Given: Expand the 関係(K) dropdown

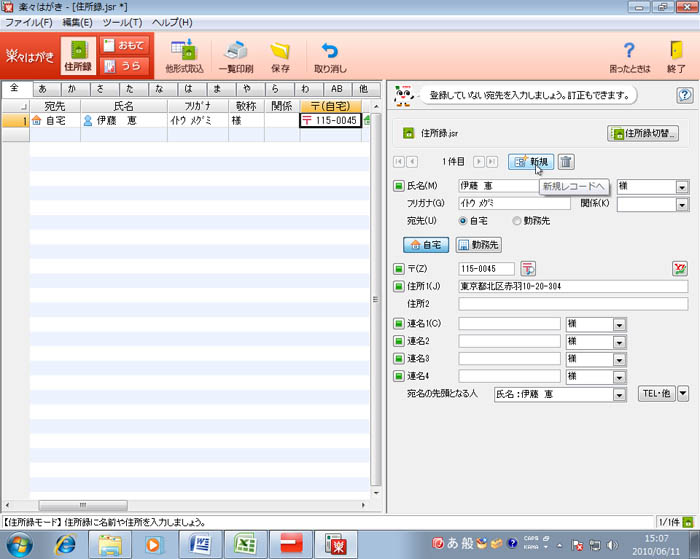Looking at the screenshot, I should pyautogui.click(x=681, y=204).
